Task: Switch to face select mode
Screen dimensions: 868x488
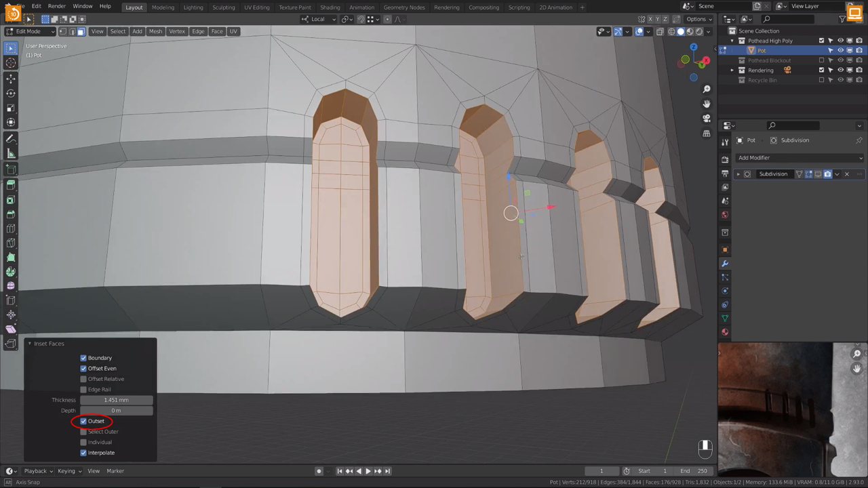Action: (81, 31)
